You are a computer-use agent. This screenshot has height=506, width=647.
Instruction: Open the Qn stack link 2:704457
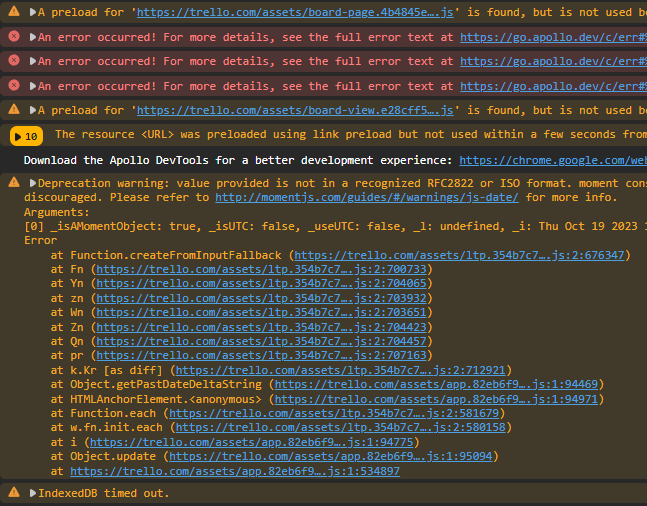pos(261,341)
